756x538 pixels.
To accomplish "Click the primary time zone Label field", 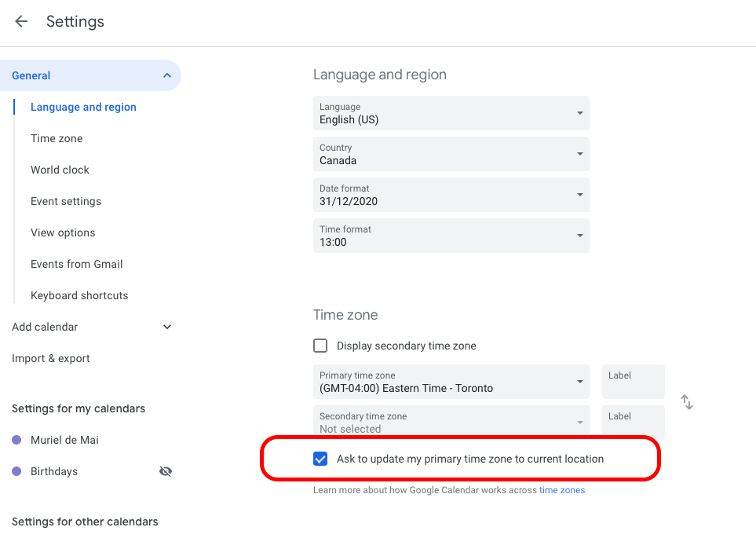I will 633,382.
